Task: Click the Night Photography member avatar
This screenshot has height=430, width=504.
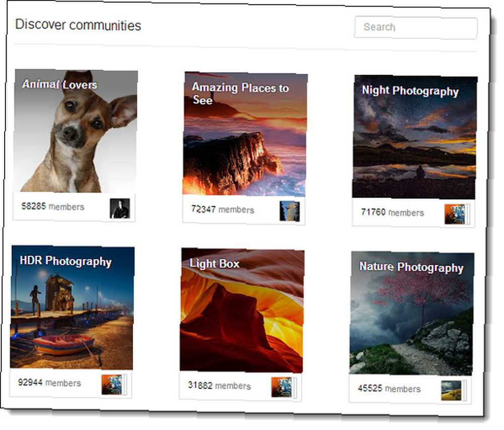Action: (x=455, y=214)
